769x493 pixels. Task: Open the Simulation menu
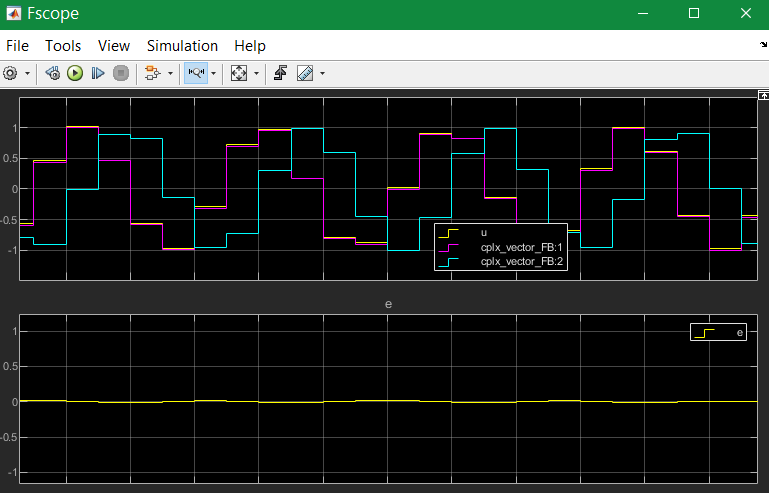182,46
